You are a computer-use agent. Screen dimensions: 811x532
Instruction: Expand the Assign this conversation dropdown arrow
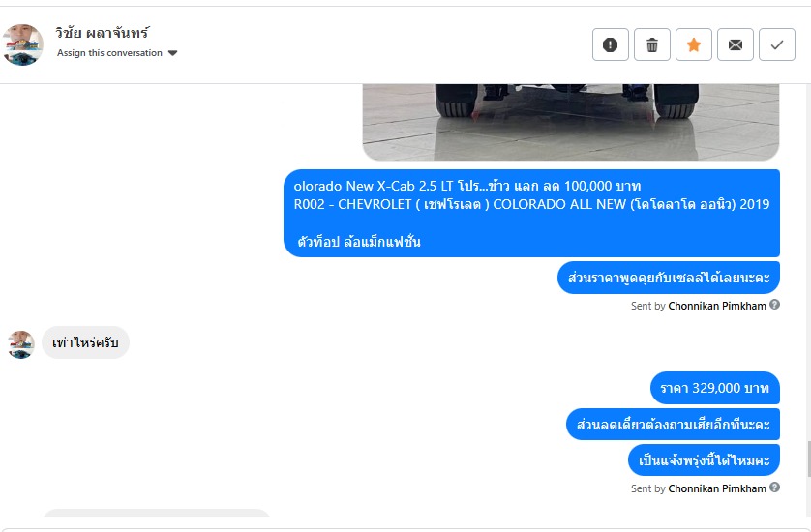173,53
